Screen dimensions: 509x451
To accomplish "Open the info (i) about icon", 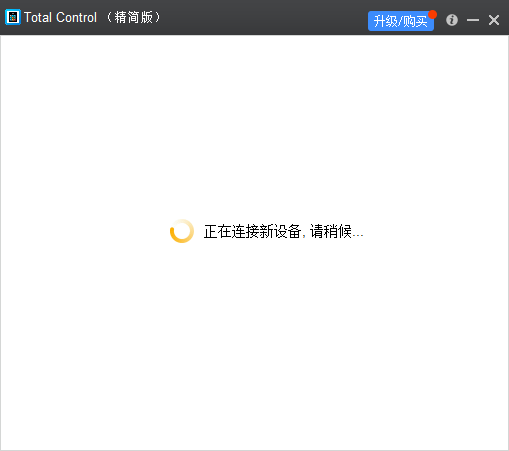I will click(x=452, y=20).
